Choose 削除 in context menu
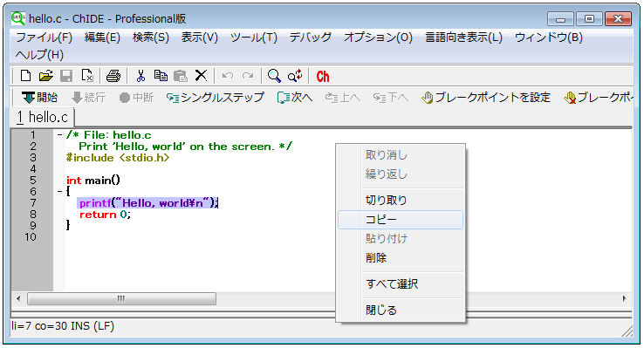The height and width of the screenshot is (348, 644). coord(401,258)
